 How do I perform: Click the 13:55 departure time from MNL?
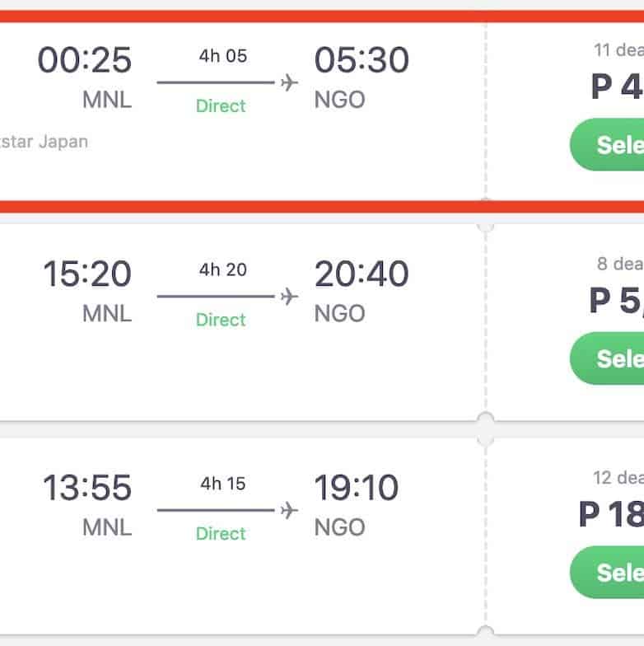[87, 488]
